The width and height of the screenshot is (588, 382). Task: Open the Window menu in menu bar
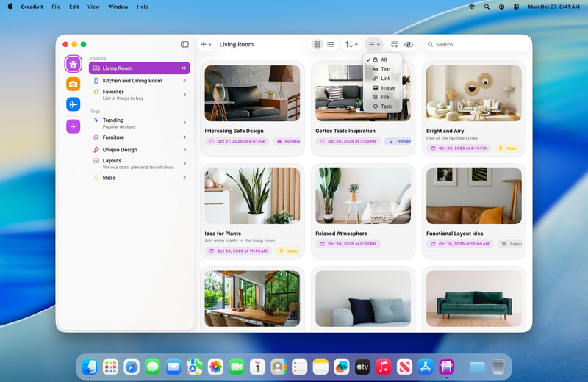(x=118, y=7)
